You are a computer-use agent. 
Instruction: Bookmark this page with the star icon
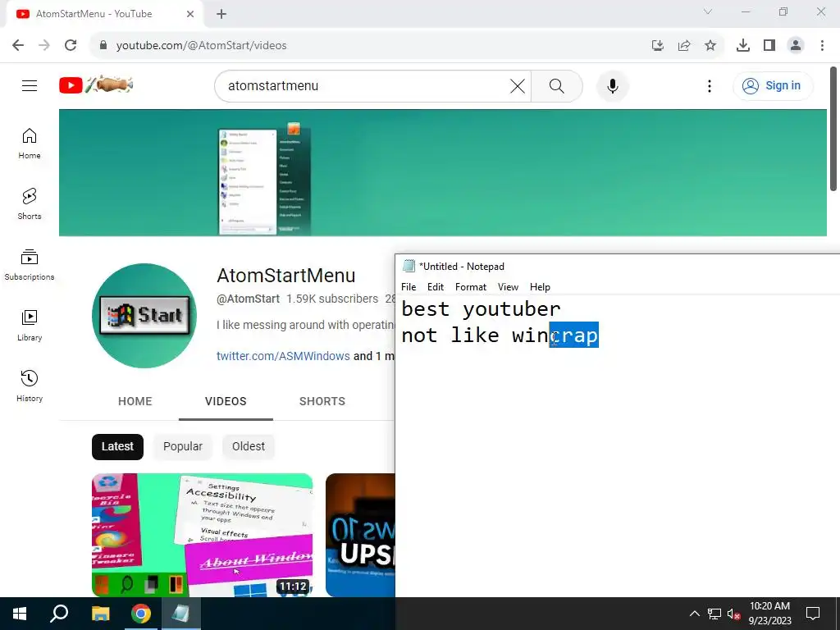click(x=710, y=45)
